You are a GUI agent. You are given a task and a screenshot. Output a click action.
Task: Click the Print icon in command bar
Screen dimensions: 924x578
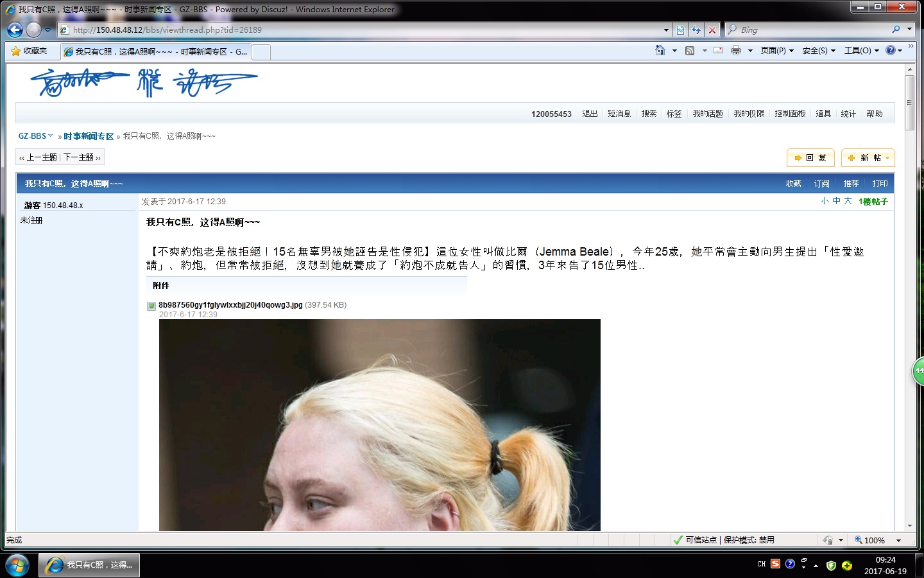[x=735, y=50]
